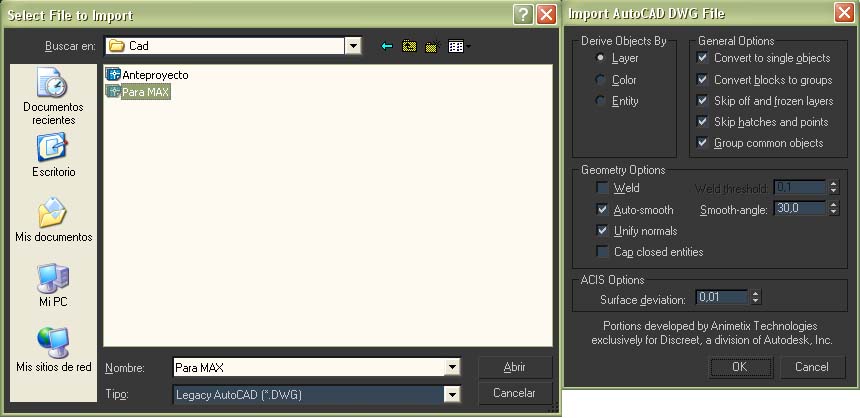This screenshot has height=418, width=860.
Task: Click Cancel in Import DWG dialog
Action: pos(812,367)
